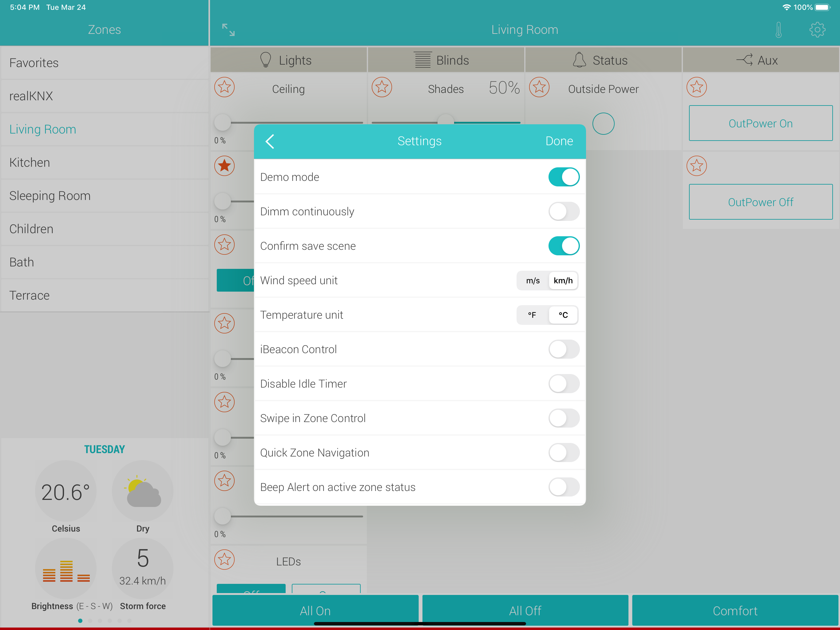Open the thermometer temperature view icon

click(x=779, y=30)
